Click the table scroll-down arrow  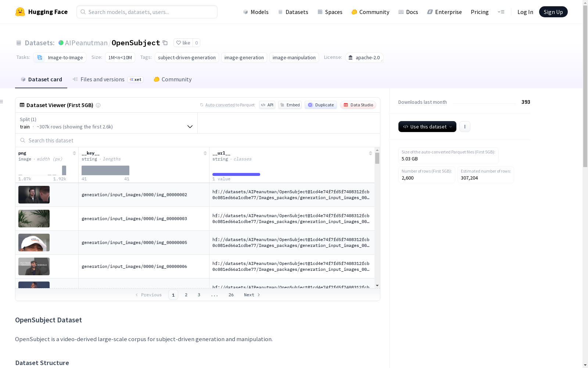coord(377,286)
